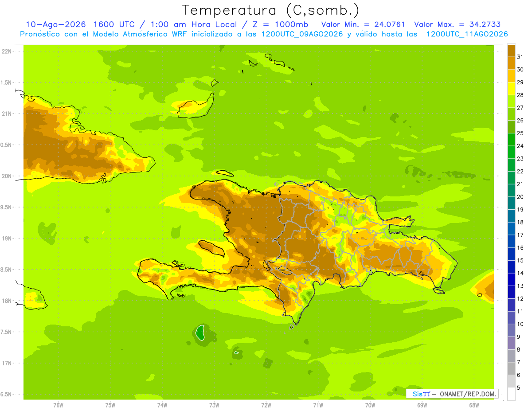Select the date text "10-Ago-2026"
This screenshot has width=532, height=411.
(55, 25)
